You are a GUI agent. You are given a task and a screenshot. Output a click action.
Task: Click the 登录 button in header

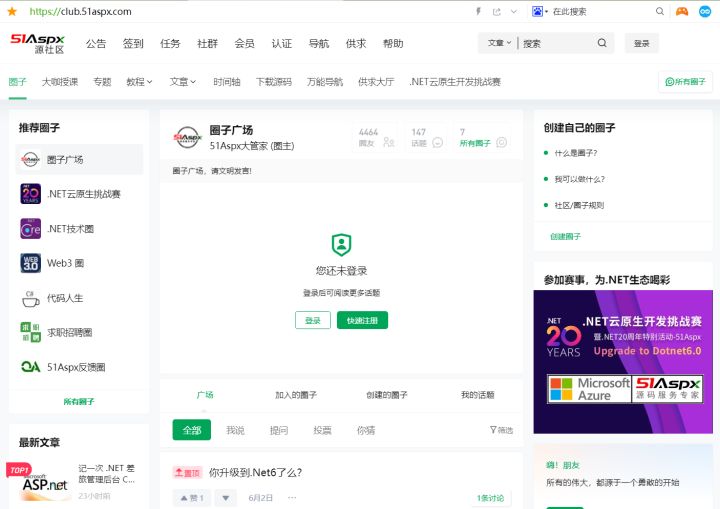[641, 43]
